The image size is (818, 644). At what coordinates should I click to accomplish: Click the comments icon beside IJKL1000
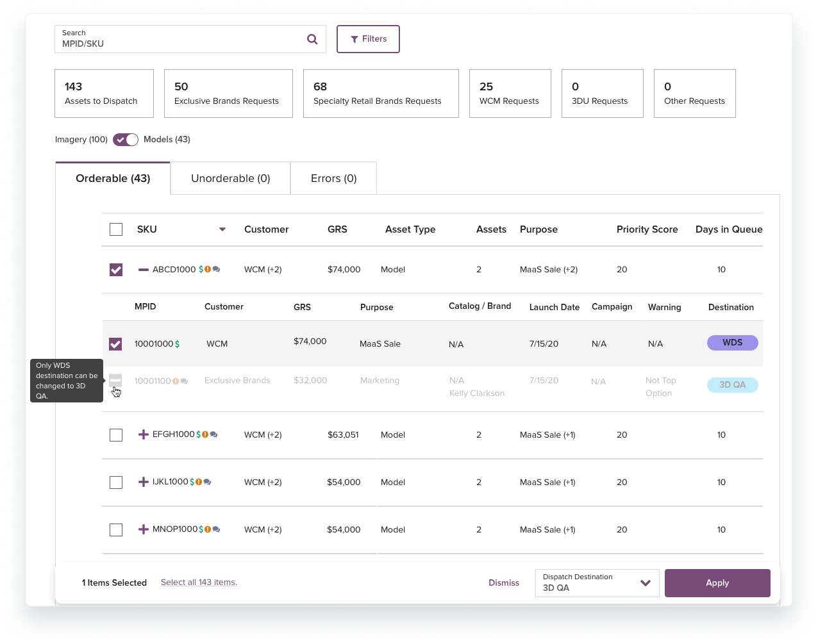click(x=207, y=482)
